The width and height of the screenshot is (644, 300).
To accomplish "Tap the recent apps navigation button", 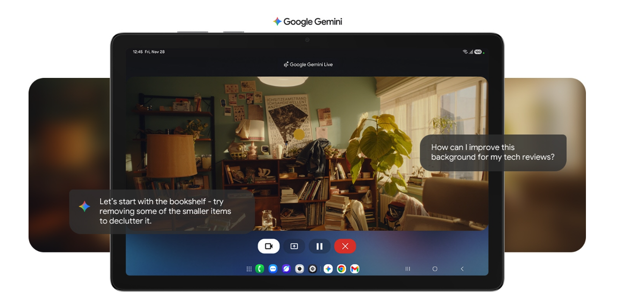I will point(408,269).
